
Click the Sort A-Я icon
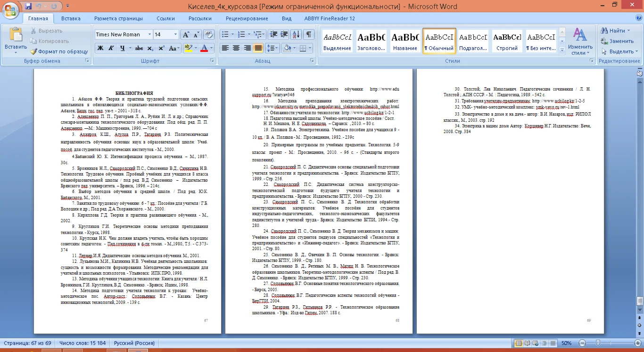pos(296,34)
